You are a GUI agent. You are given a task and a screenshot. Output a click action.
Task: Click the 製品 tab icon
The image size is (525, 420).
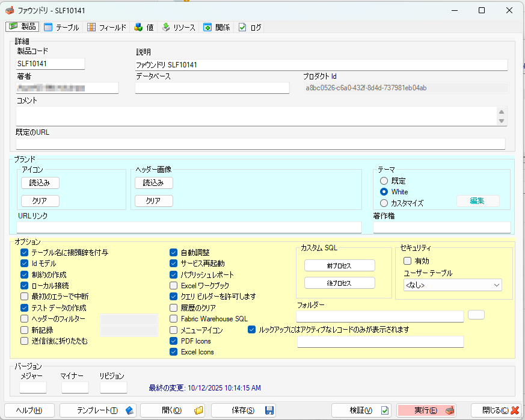point(13,26)
